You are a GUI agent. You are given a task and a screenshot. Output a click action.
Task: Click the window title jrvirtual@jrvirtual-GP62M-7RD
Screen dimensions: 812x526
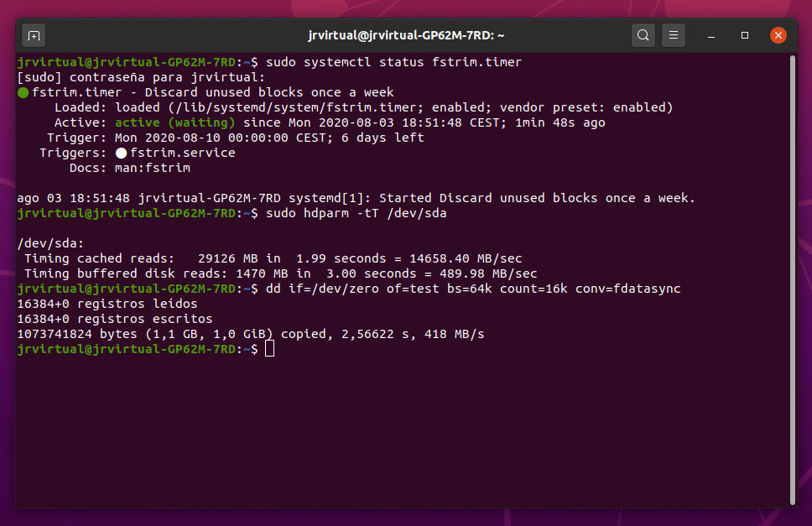tap(405, 35)
